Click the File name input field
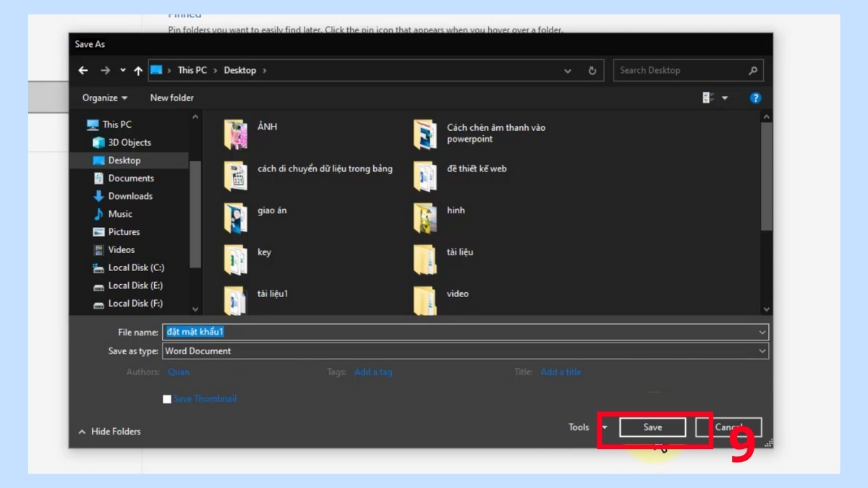This screenshot has width=868, height=488. 464,332
